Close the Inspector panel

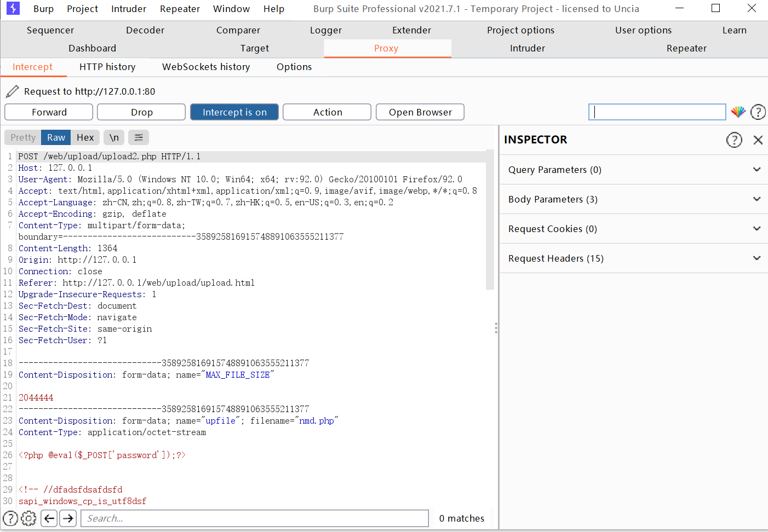tap(758, 140)
